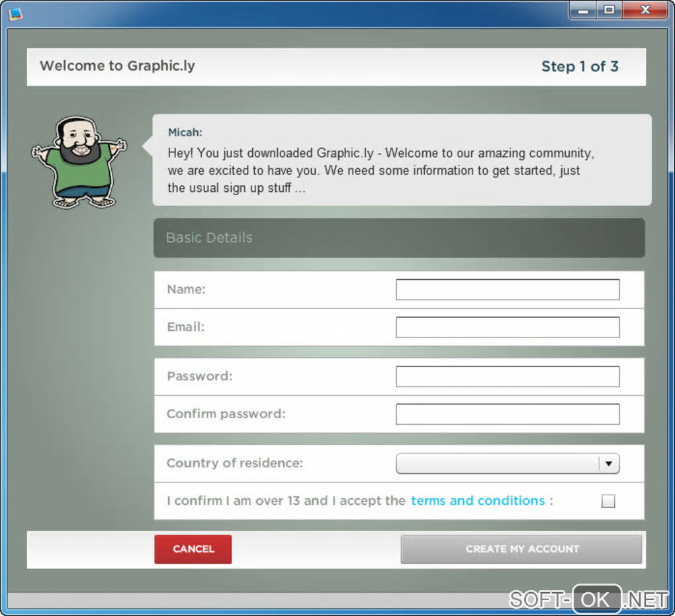Viewport: 675px width, 616px height.
Task: Click the Name input field
Action: [508, 289]
